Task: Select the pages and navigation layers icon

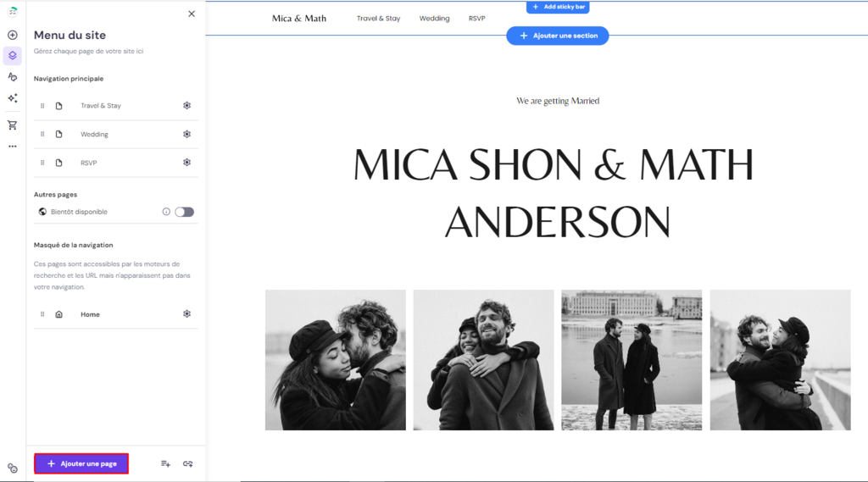Action: pos(12,56)
